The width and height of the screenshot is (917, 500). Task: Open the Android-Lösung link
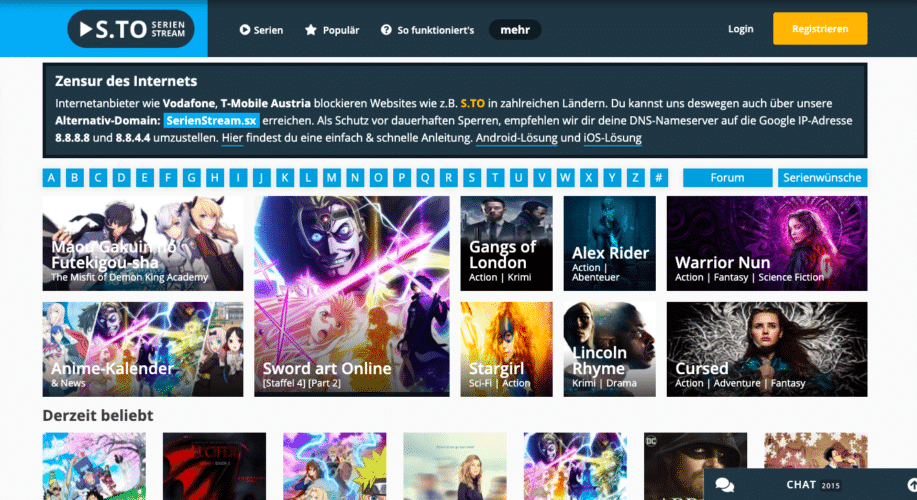coord(516,139)
